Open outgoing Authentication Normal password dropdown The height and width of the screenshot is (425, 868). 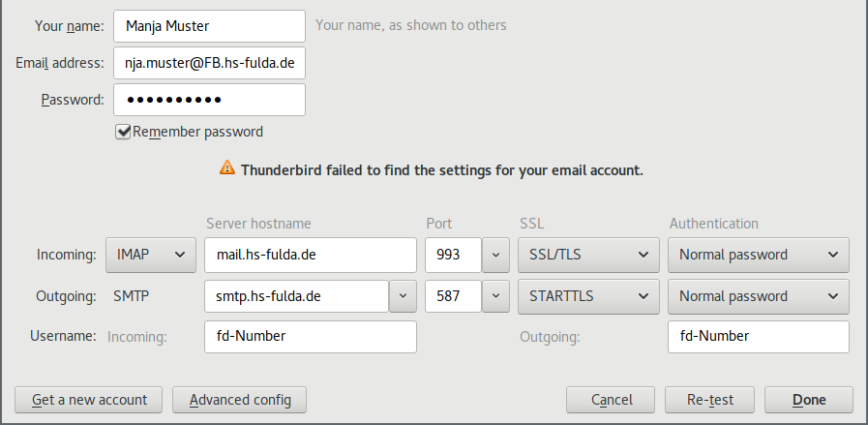[x=758, y=296]
